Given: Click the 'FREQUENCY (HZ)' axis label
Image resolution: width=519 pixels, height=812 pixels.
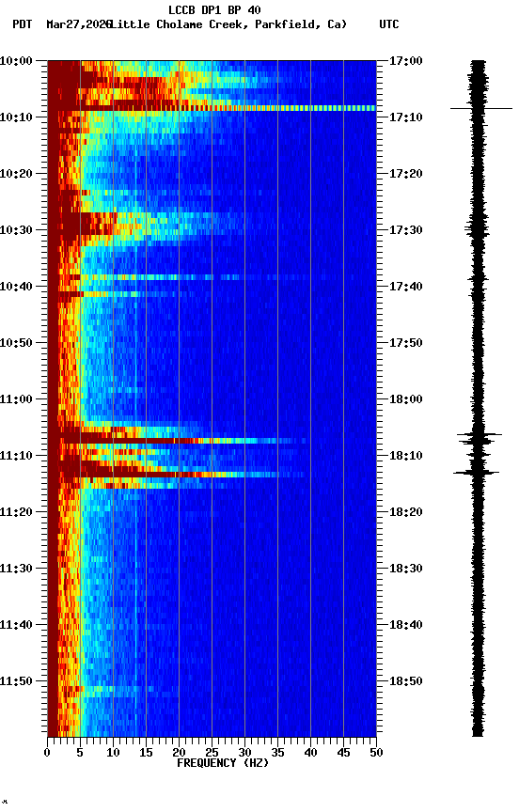Looking at the screenshot, I should click(x=223, y=763).
